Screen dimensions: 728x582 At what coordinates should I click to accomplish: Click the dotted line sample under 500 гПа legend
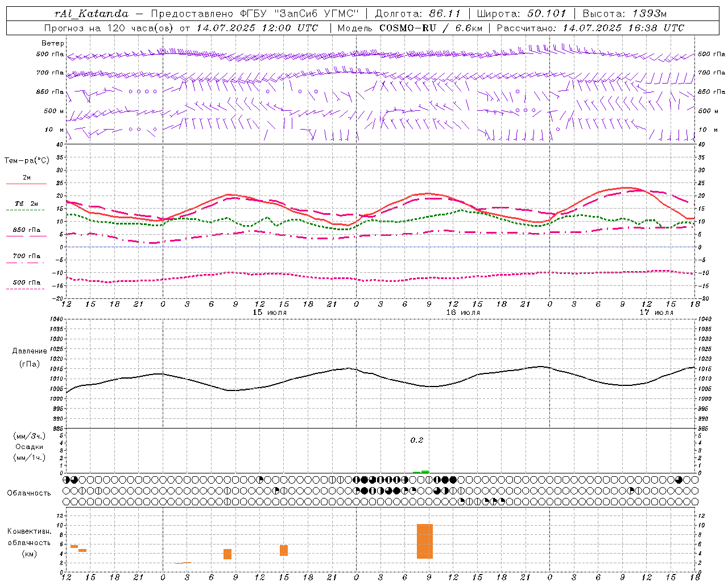[x=25, y=289]
